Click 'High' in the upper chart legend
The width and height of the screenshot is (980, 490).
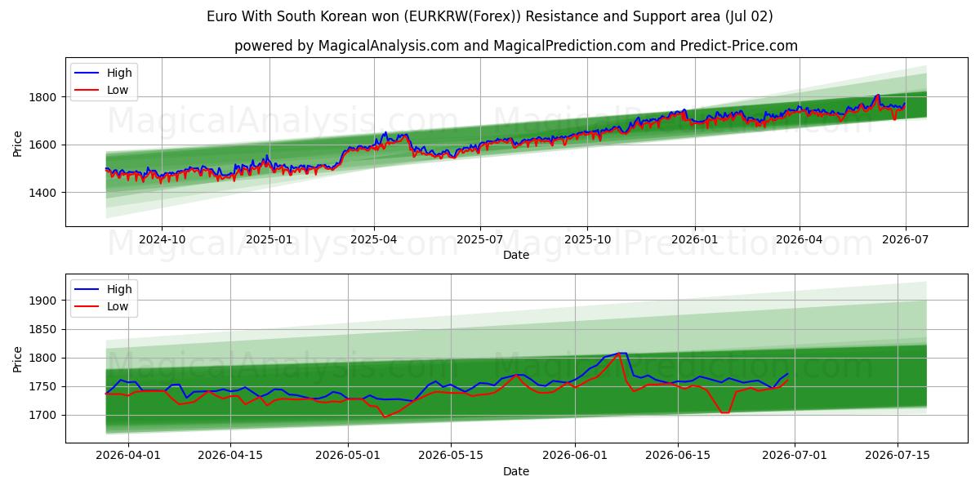tap(119, 73)
